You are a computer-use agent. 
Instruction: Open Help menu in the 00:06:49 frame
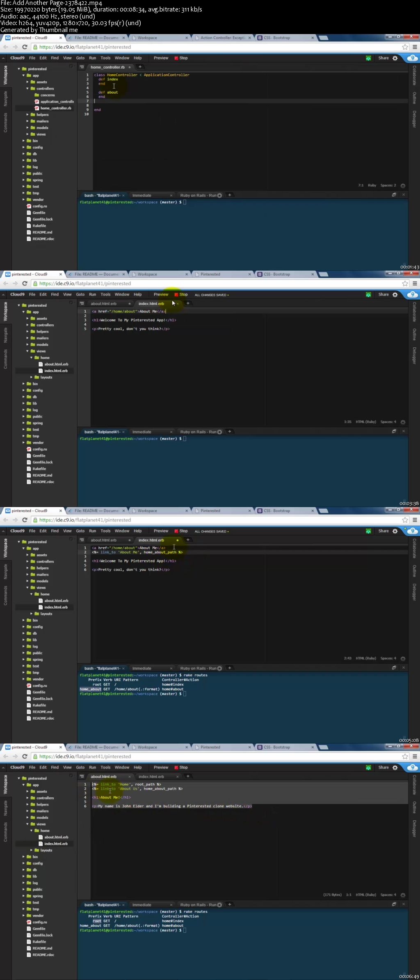pos(138,767)
